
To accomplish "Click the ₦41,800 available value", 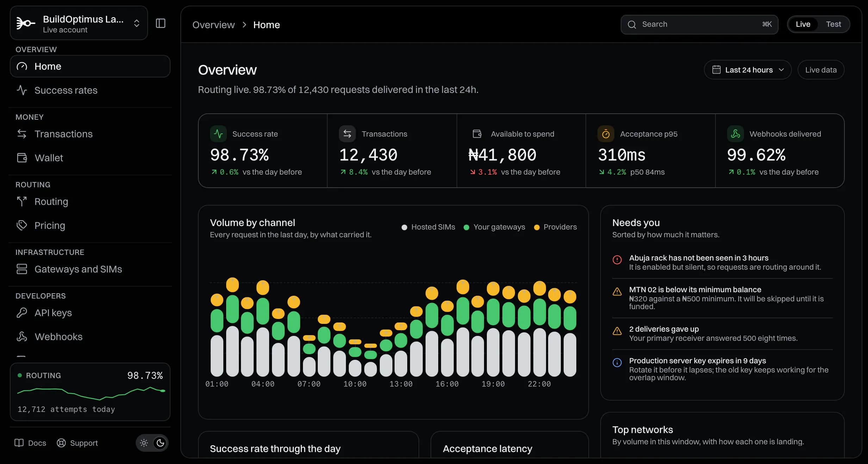I will coord(502,155).
